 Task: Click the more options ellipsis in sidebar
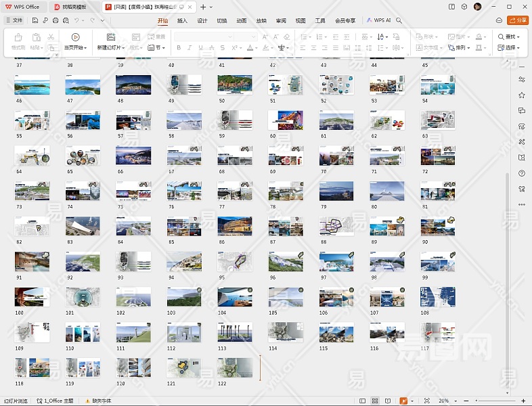click(x=522, y=204)
